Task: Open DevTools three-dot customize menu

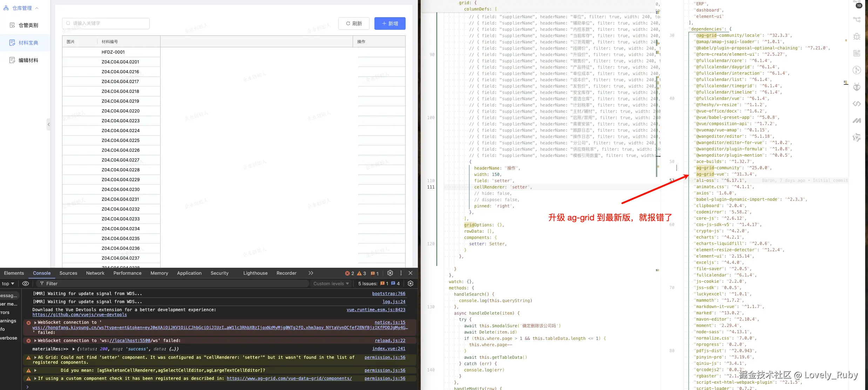Action: 401,273
